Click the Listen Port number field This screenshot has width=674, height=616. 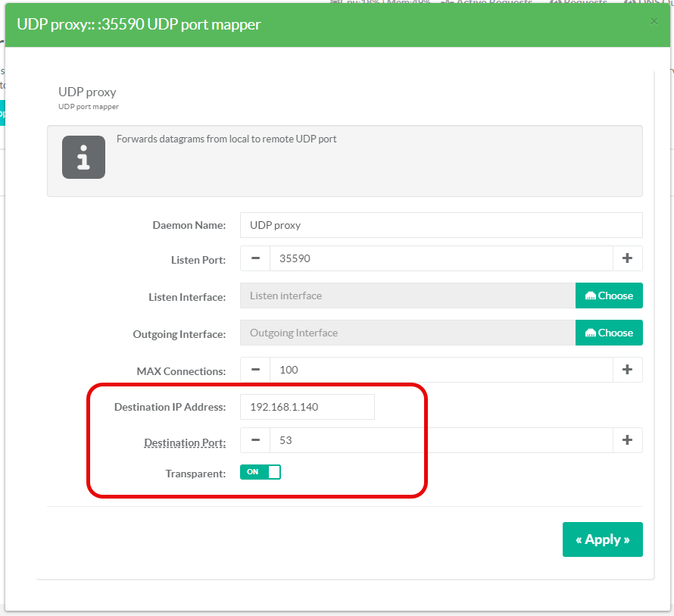[x=441, y=258]
